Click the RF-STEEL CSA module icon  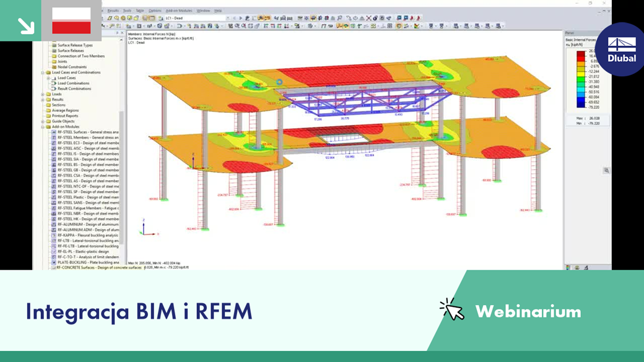coord(54,176)
